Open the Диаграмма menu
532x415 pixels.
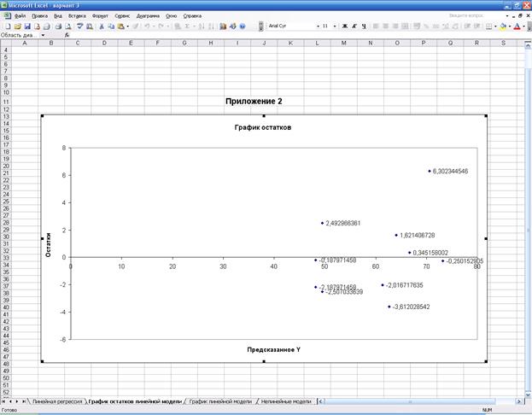pyautogui.click(x=147, y=15)
